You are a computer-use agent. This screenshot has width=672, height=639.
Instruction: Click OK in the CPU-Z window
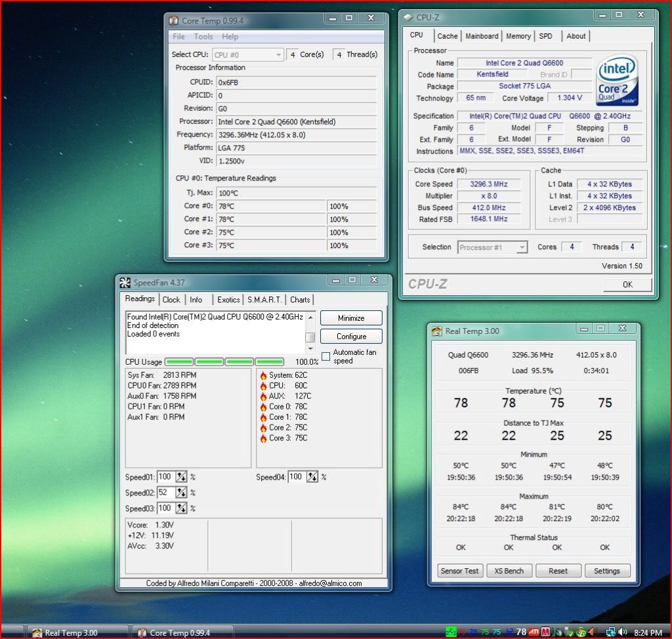[x=627, y=285]
